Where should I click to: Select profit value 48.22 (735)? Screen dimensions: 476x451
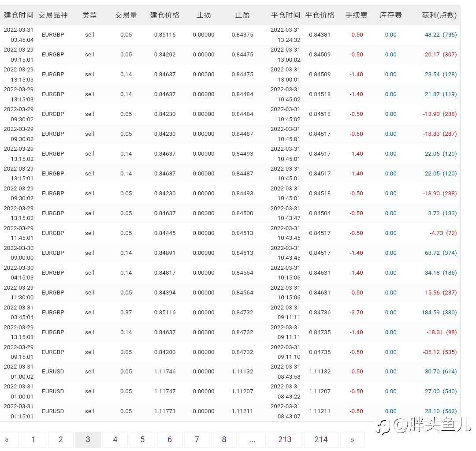coord(441,35)
